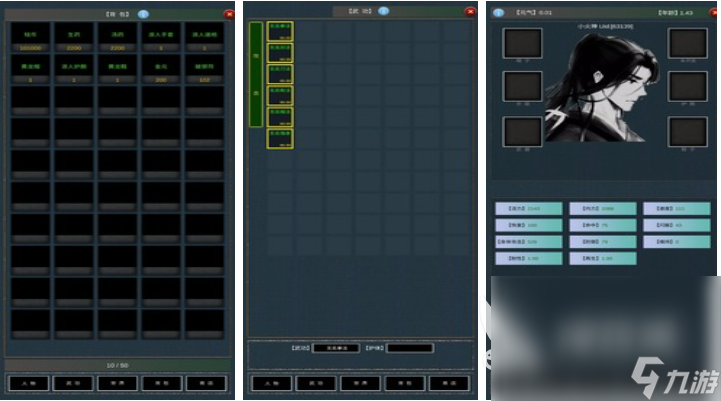Screen dimensions: 721x401
Task: Select backpack item with count 200
Action: click(x=161, y=69)
